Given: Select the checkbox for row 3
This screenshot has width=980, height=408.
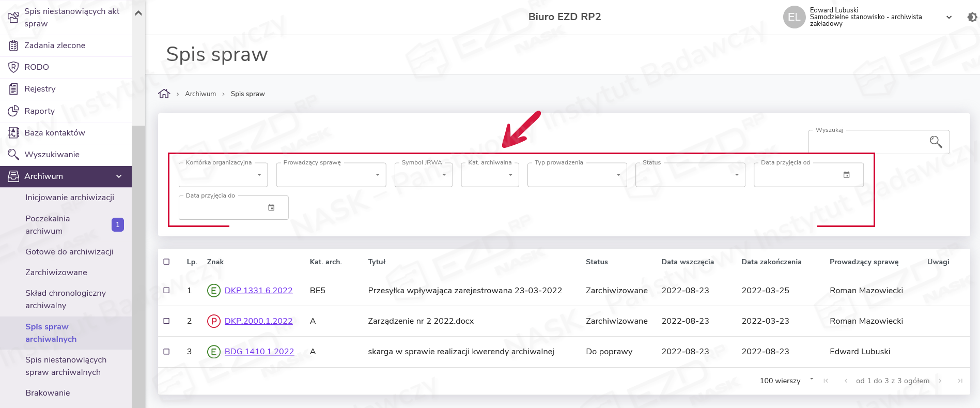Looking at the screenshot, I should point(166,352).
